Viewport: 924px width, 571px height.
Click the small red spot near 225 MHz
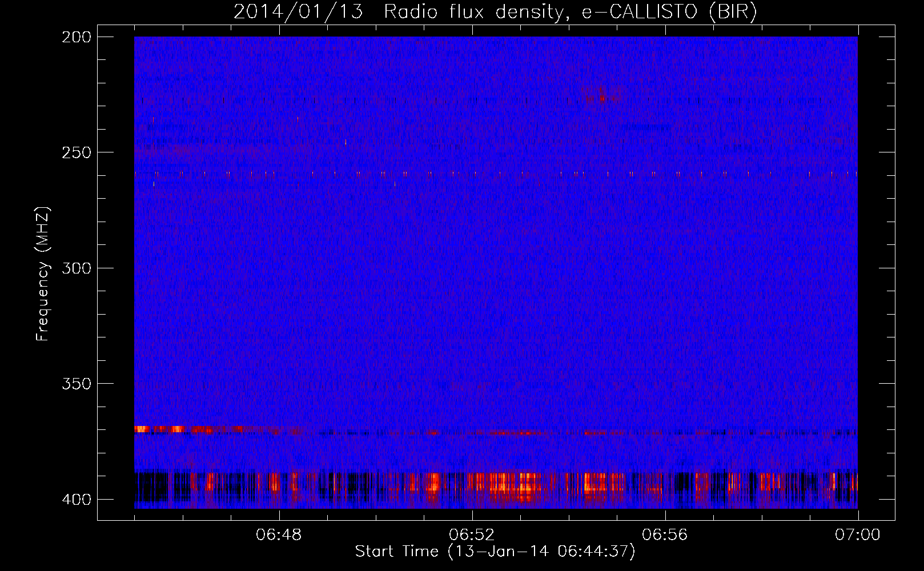[x=602, y=98]
